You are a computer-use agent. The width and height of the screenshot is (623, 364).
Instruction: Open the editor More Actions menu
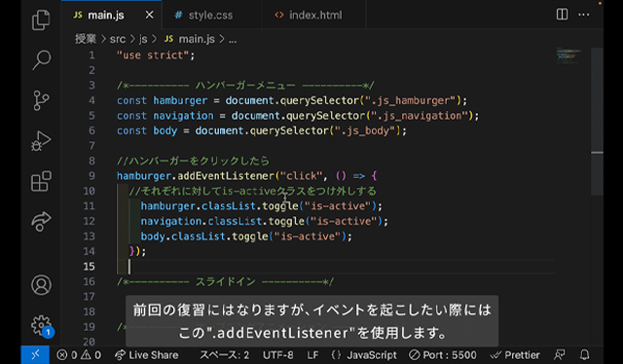pos(584,15)
